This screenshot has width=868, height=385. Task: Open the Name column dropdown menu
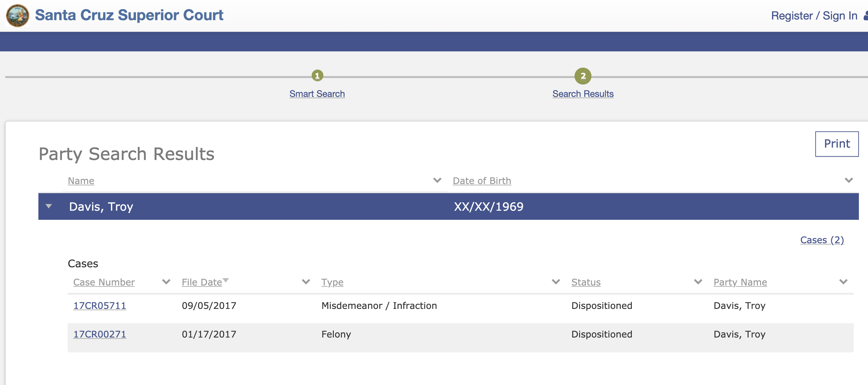click(x=437, y=180)
